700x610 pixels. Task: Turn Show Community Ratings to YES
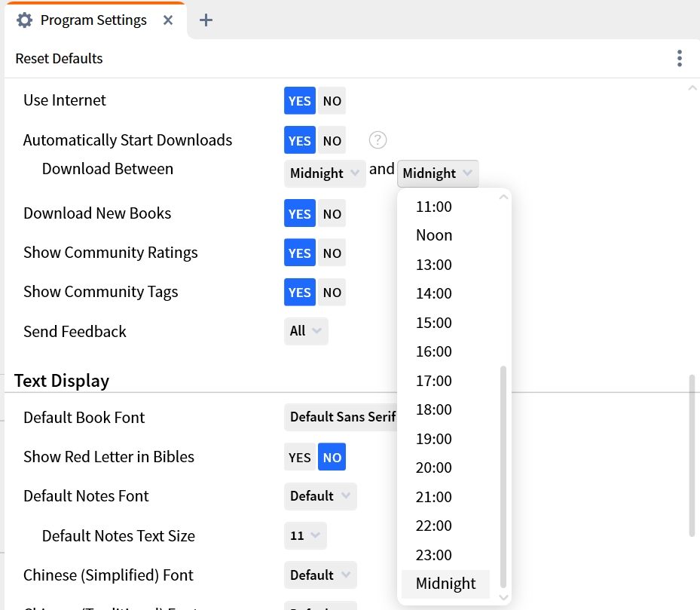point(300,253)
